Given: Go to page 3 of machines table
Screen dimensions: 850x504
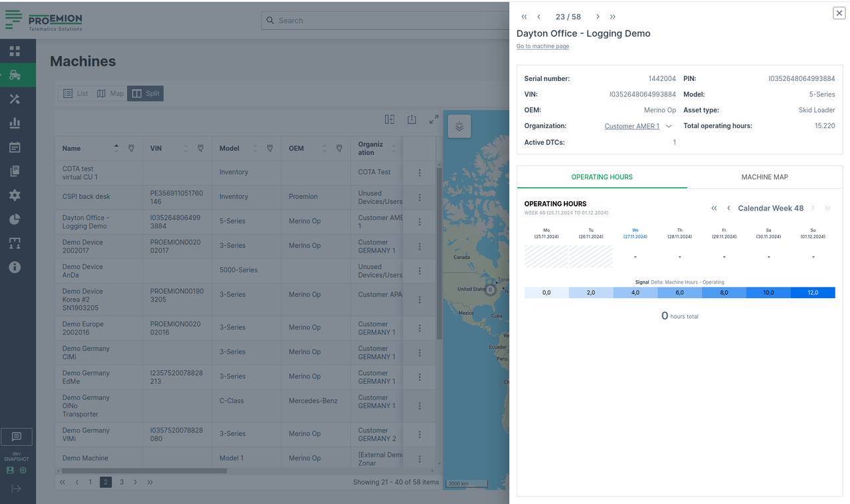Looking at the screenshot, I should [x=122, y=482].
